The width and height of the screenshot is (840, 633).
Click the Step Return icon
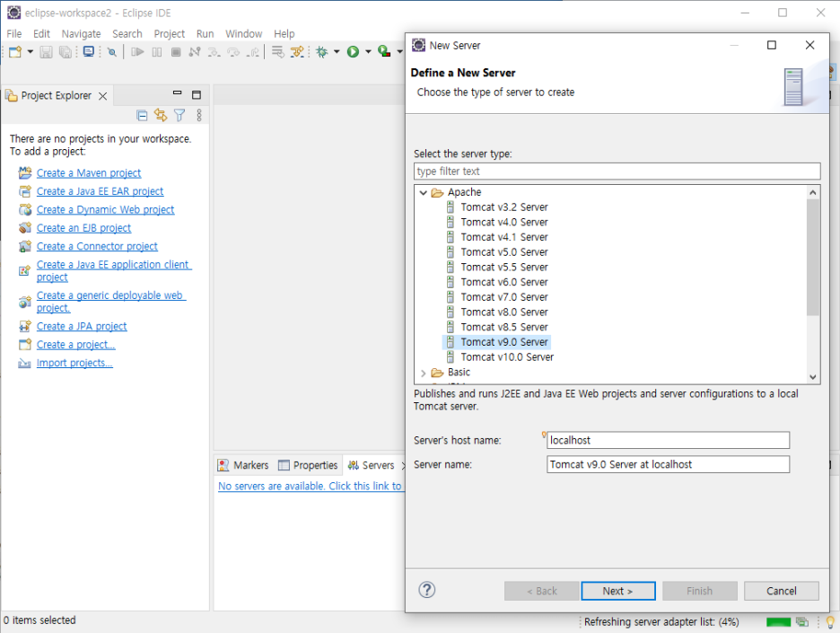[253, 52]
